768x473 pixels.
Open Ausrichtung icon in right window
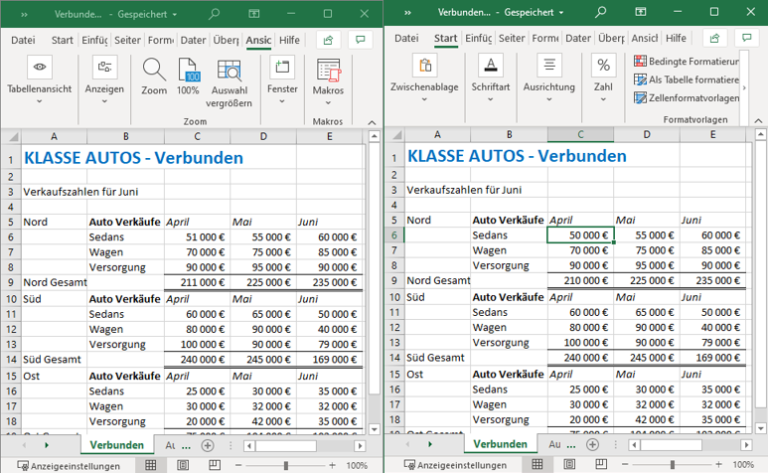[x=549, y=65]
